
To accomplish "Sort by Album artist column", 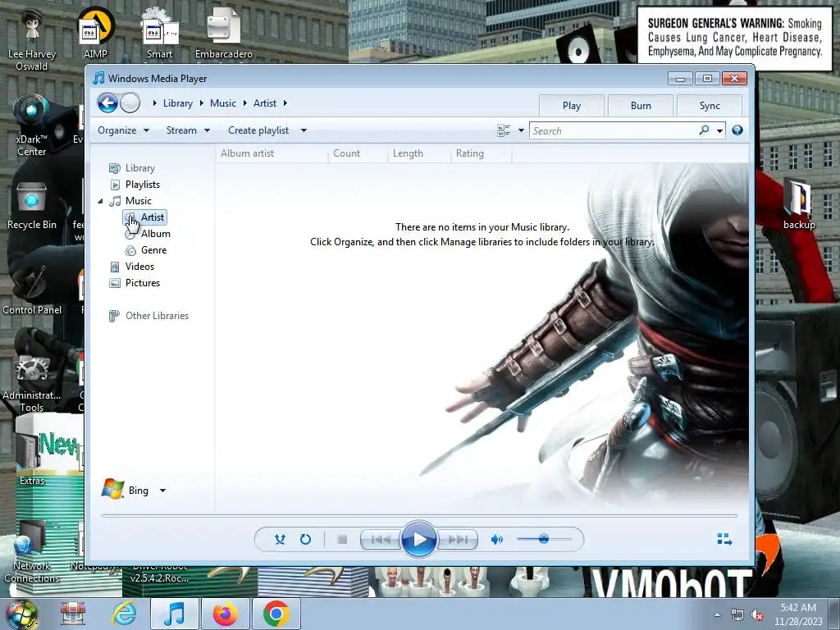I will [272, 153].
